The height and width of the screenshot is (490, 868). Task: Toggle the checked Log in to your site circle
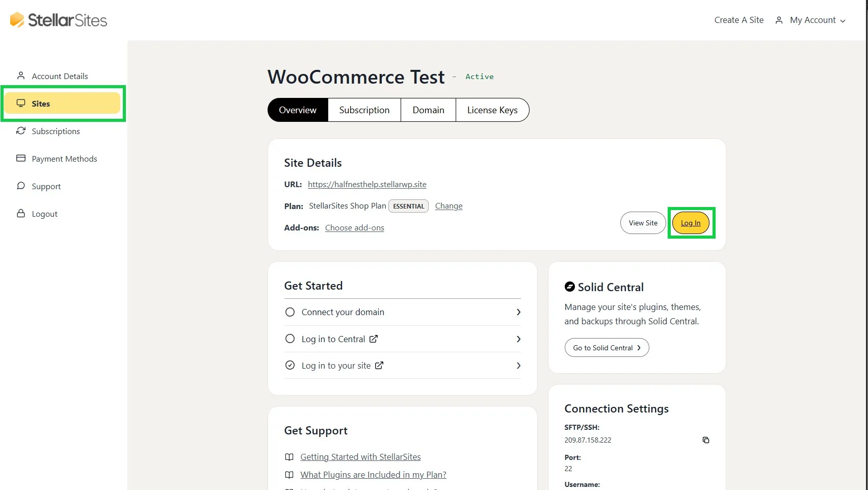(290, 365)
